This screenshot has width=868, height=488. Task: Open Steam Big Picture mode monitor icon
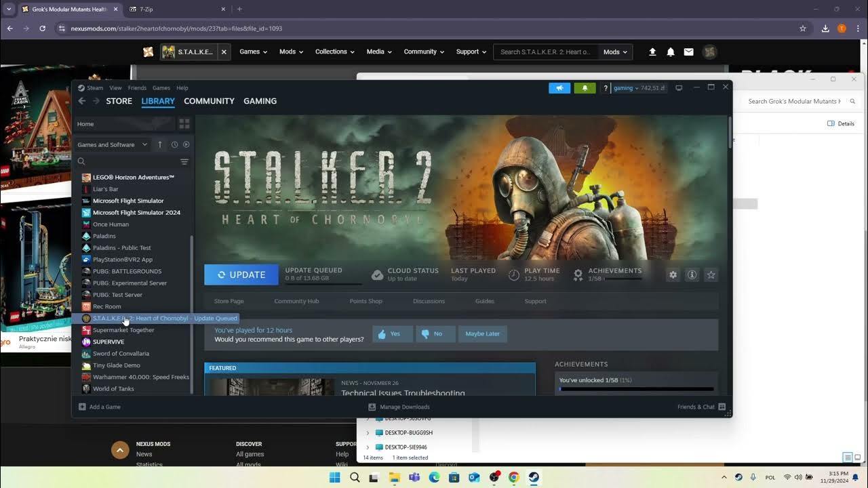pos(679,88)
